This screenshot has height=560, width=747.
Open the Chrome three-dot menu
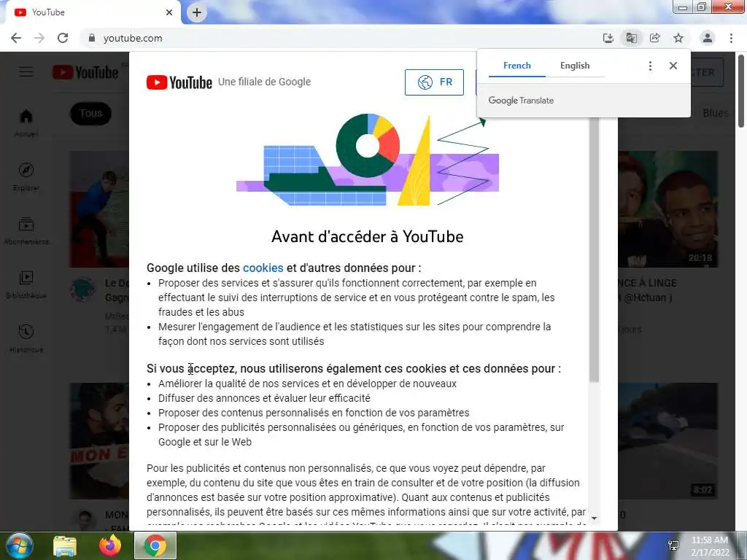[731, 38]
